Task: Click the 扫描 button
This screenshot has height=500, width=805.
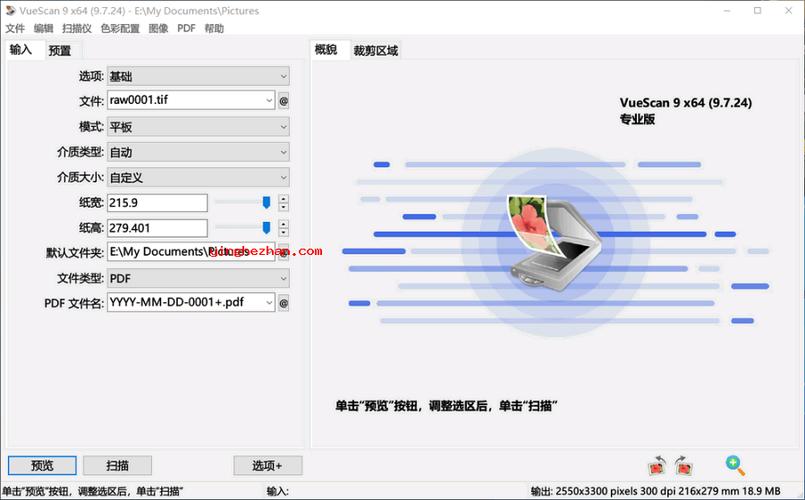Action: (117, 466)
